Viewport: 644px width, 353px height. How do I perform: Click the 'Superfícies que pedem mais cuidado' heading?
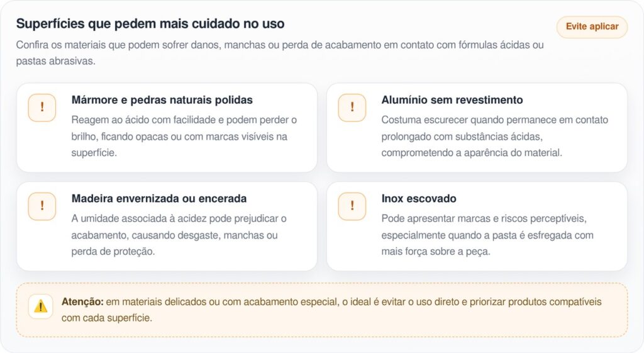pos(150,24)
